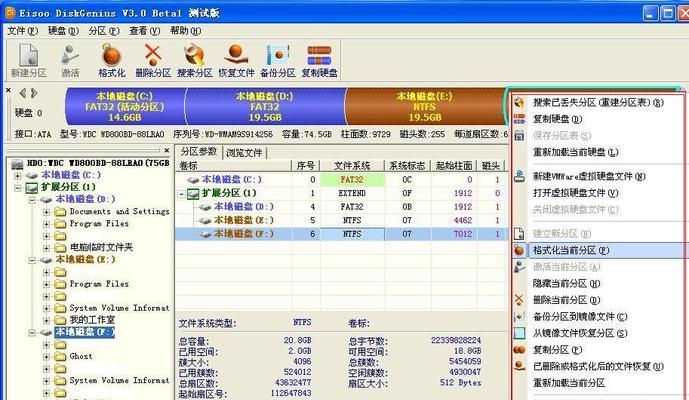Screen dimensions: 689x400
Task: Click the 起始柱面 column header
Action: click(454, 166)
